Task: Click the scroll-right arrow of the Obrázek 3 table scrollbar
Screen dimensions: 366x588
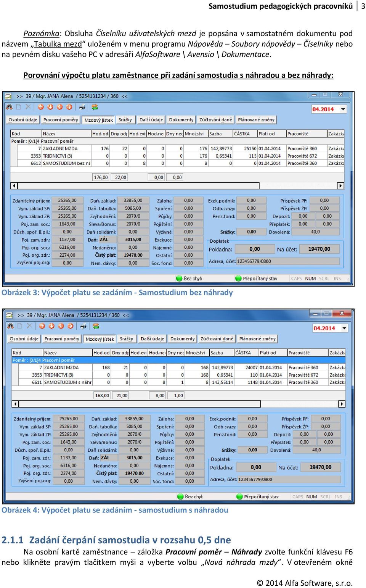Action: coord(341,186)
